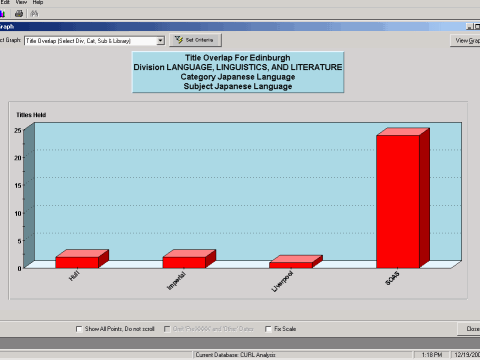Toggle the Fix Scale checkbox
The image size is (480, 360).
pos(268,329)
